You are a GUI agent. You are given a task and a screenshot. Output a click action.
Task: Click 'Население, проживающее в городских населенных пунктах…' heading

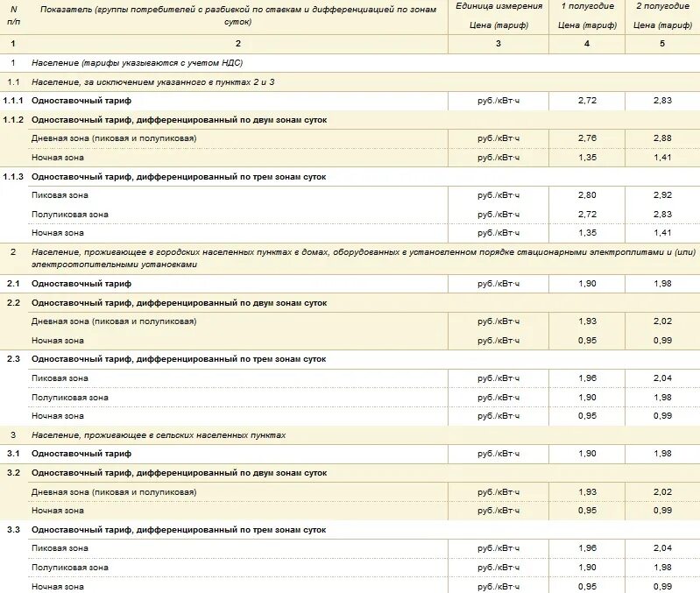tap(364, 258)
